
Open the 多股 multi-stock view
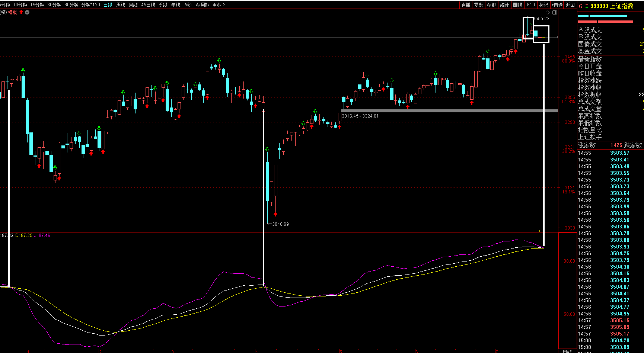(x=491, y=5)
